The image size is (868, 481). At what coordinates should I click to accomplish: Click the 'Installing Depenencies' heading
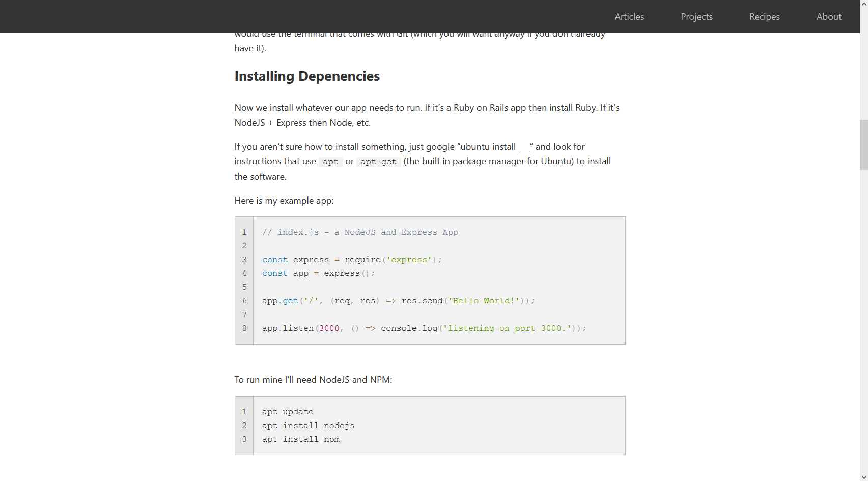point(307,76)
